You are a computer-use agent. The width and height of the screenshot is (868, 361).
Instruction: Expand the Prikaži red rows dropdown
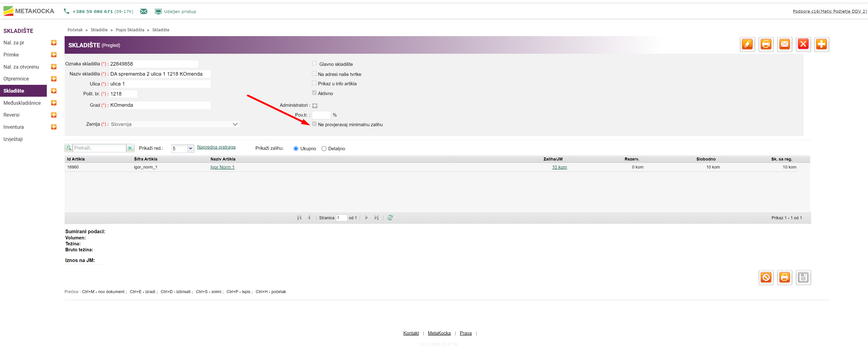coord(190,148)
